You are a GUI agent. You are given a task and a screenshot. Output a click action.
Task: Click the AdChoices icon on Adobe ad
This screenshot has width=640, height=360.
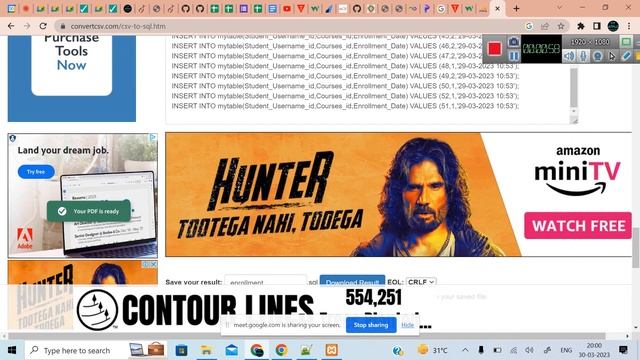[x=153, y=138]
